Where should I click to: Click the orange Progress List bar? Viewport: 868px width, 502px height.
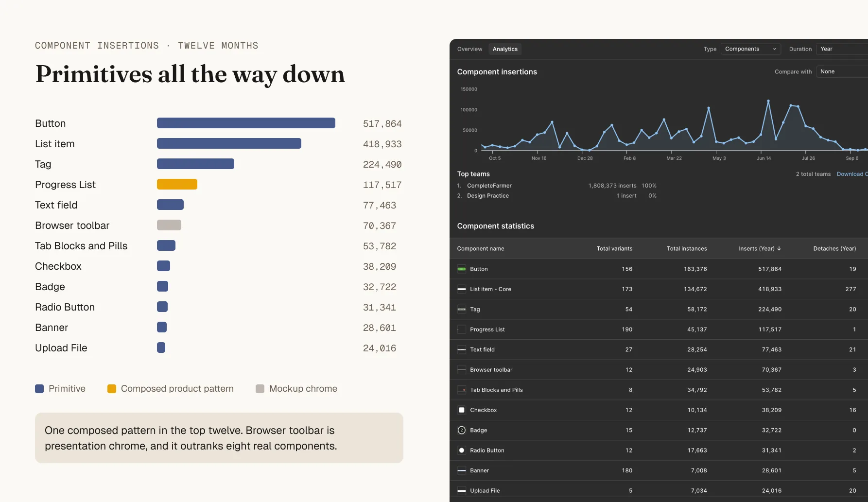(x=177, y=184)
